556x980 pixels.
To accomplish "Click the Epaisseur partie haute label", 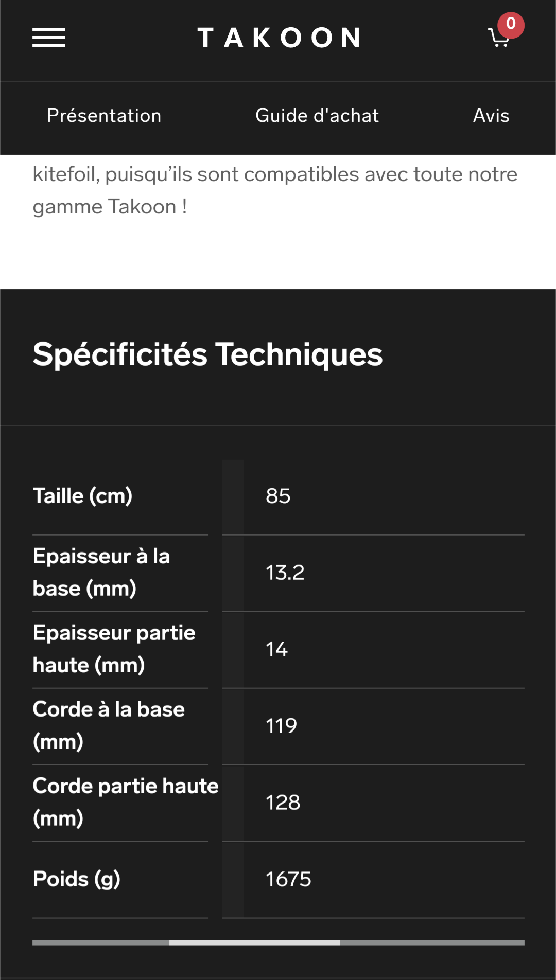I will (114, 649).
